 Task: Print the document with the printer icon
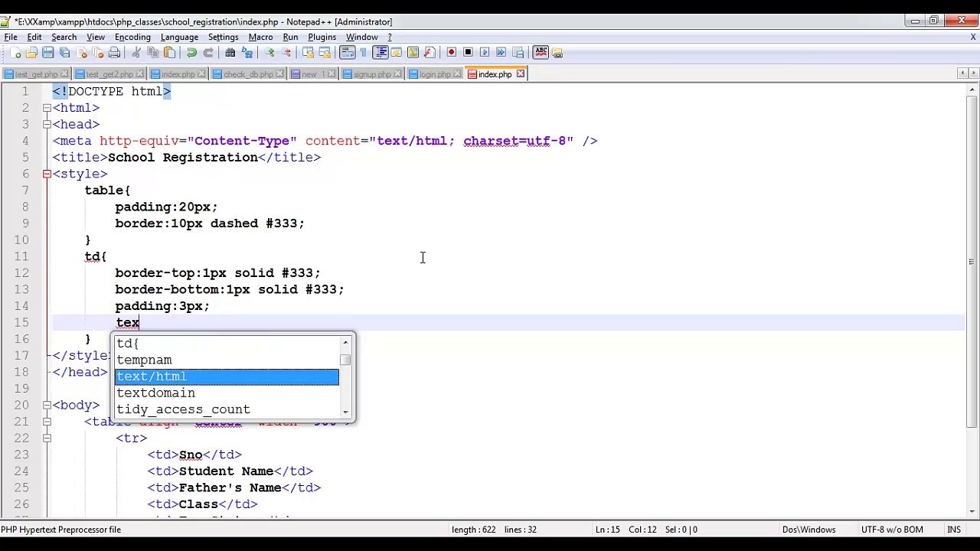pyautogui.click(x=115, y=53)
